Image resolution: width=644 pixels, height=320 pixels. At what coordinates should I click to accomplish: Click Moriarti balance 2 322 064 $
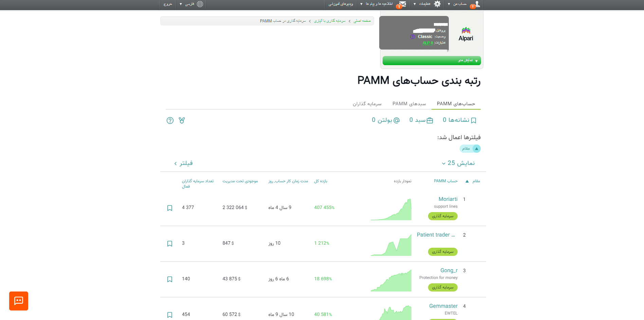point(235,208)
